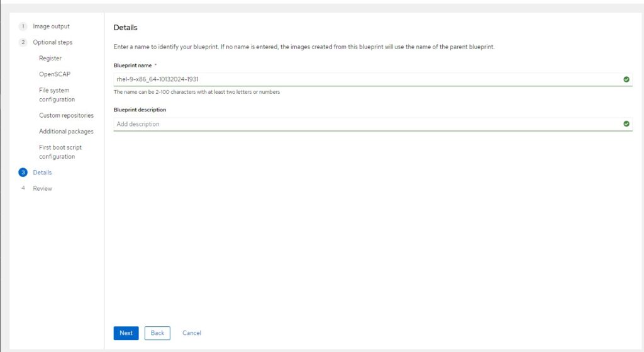The height and width of the screenshot is (352, 644).
Task: Click green checkmark in Blueprint name field
Action: coord(626,79)
